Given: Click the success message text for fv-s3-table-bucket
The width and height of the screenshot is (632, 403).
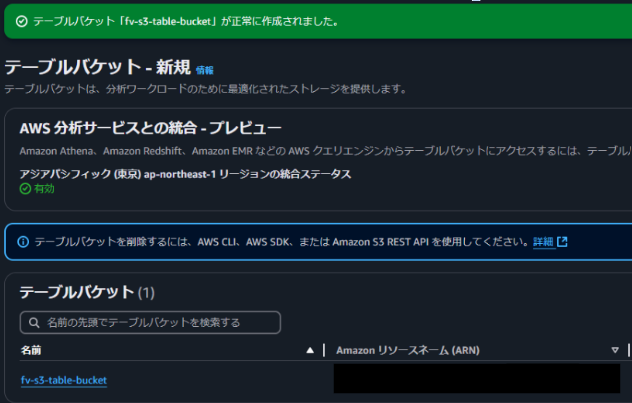Looking at the screenshot, I should (x=186, y=21).
